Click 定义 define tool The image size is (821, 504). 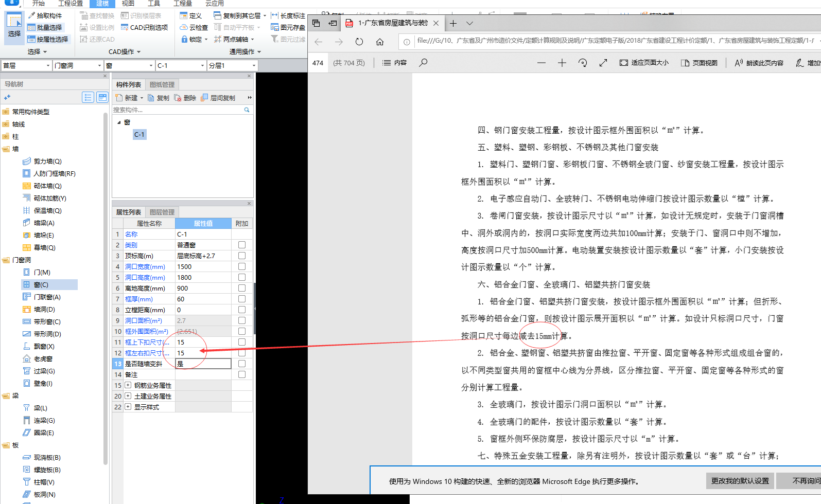[191, 16]
